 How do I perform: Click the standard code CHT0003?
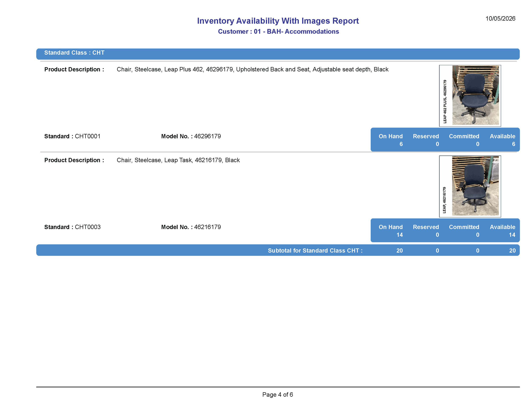point(88,227)
